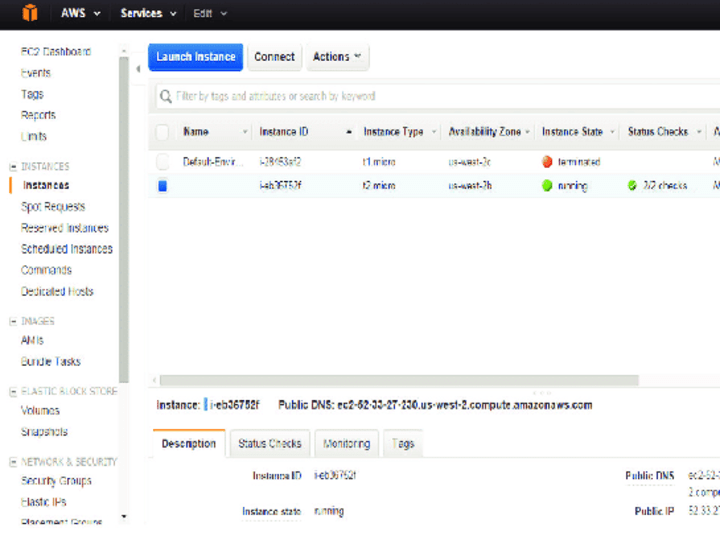Switch to the Monitoring tab
Image resolution: width=720 pixels, height=540 pixels.
347,444
